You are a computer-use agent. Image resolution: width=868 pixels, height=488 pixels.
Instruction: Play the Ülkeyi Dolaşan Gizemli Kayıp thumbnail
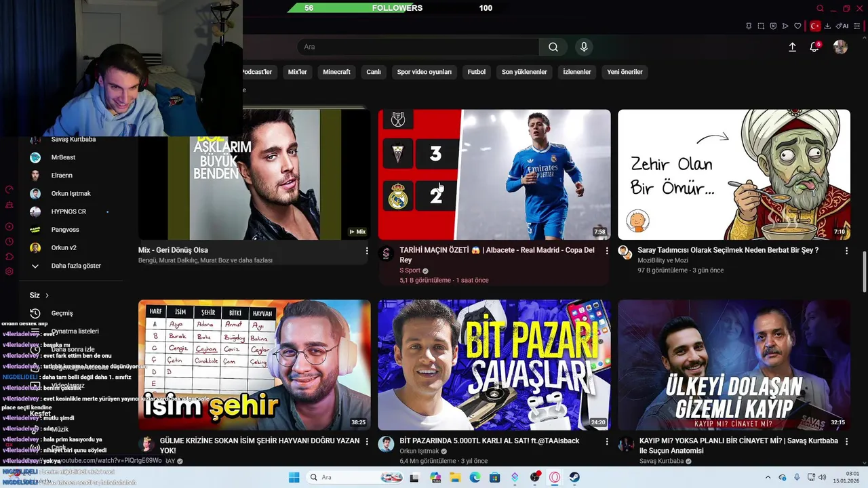coord(734,365)
